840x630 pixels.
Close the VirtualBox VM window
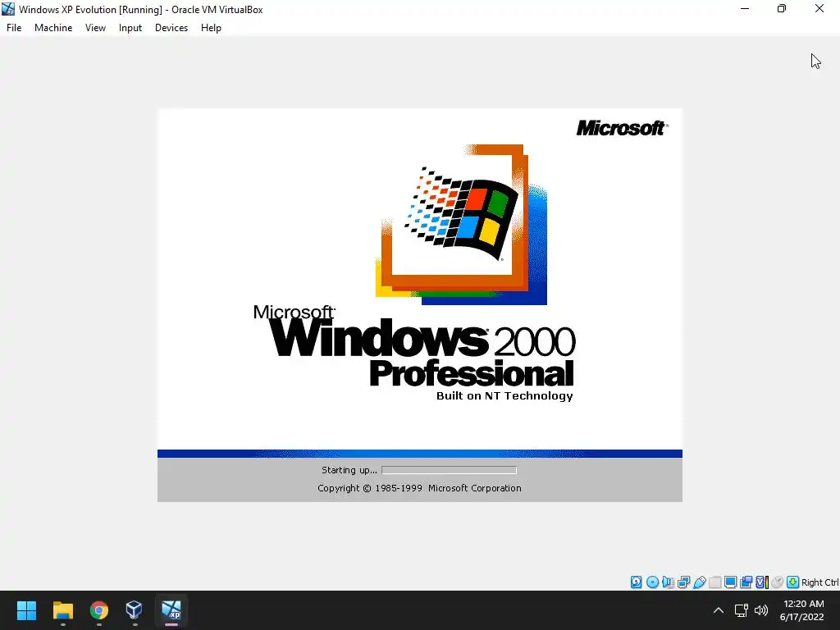tap(819, 9)
